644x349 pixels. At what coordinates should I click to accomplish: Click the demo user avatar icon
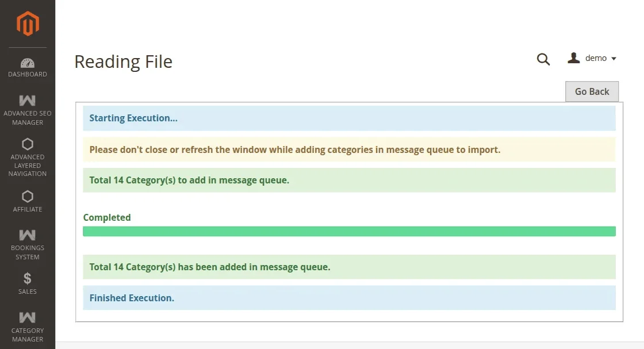(x=573, y=58)
